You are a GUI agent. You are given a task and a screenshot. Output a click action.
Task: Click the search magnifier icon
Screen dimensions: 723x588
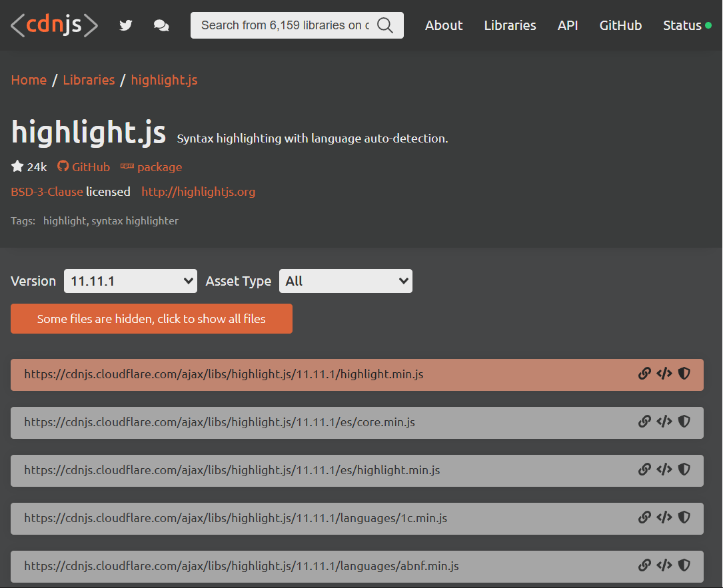click(385, 25)
